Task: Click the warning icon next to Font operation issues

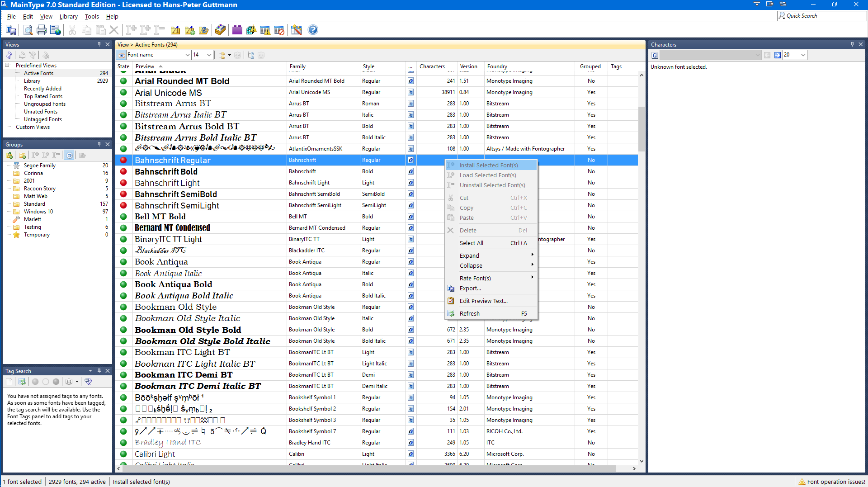Action: click(802, 482)
